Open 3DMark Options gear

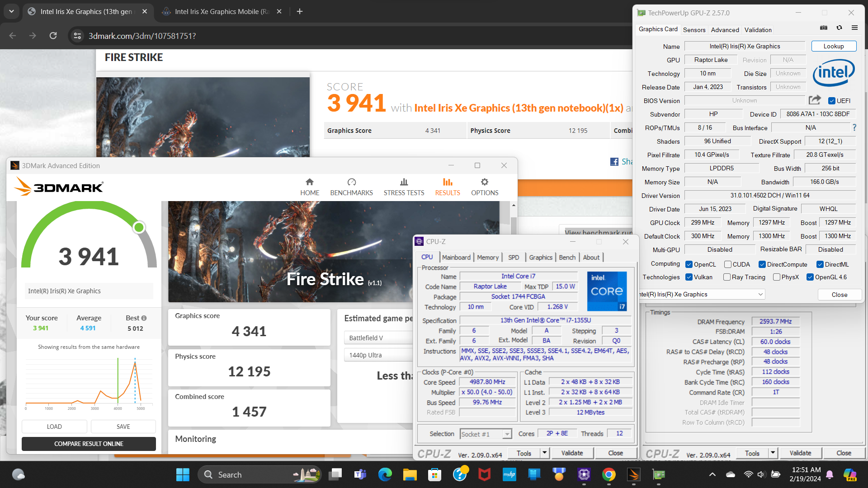(x=485, y=187)
